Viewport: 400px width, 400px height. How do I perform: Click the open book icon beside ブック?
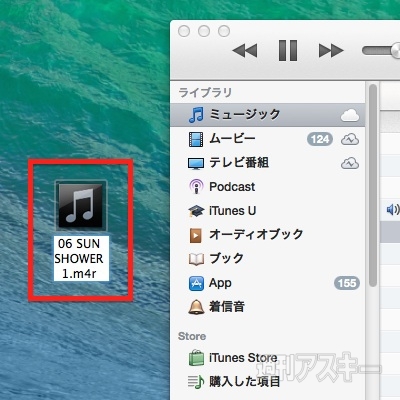click(x=196, y=259)
